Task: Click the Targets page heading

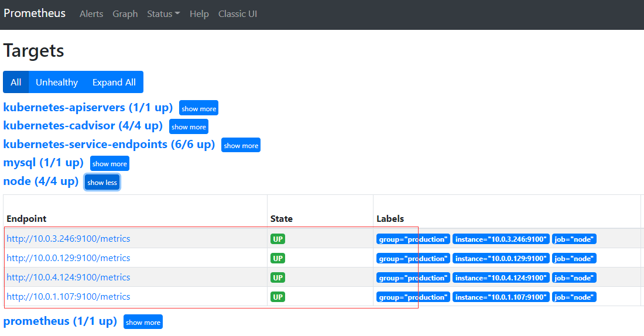Action: 34,51
